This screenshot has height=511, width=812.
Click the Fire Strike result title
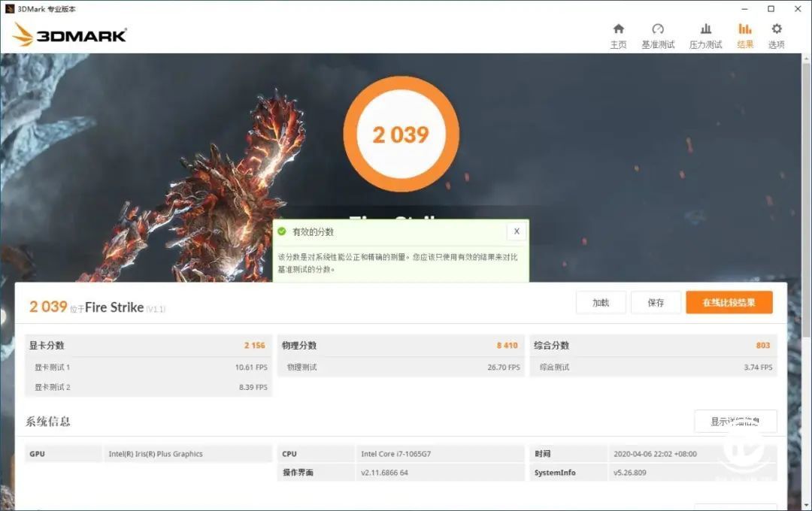tap(114, 307)
